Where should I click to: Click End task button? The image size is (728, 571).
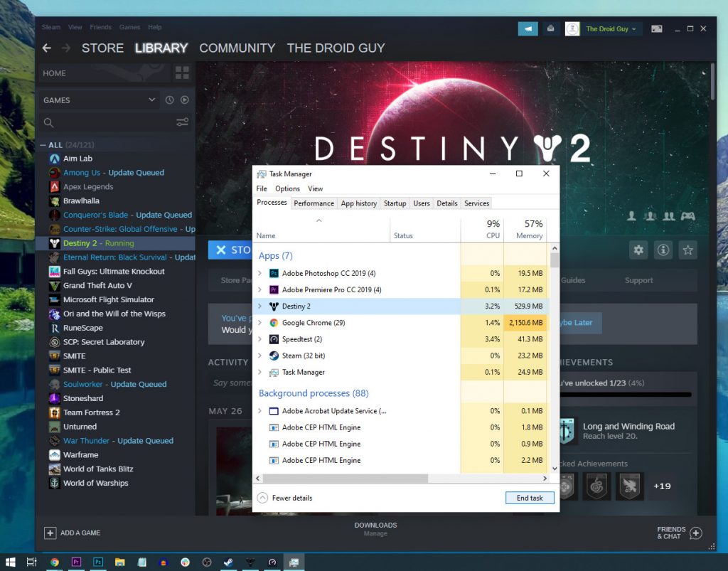pyautogui.click(x=530, y=498)
